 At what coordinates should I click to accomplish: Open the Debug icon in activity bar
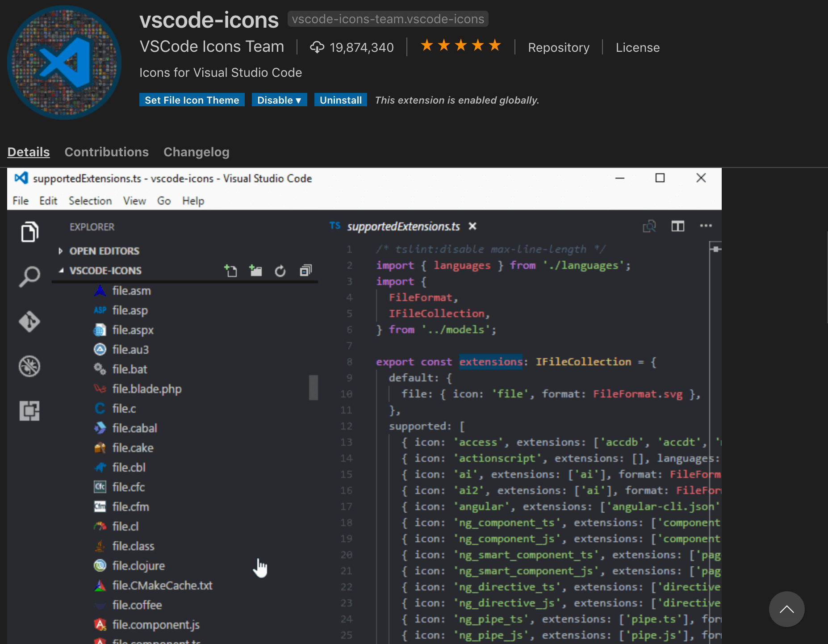click(29, 366)
